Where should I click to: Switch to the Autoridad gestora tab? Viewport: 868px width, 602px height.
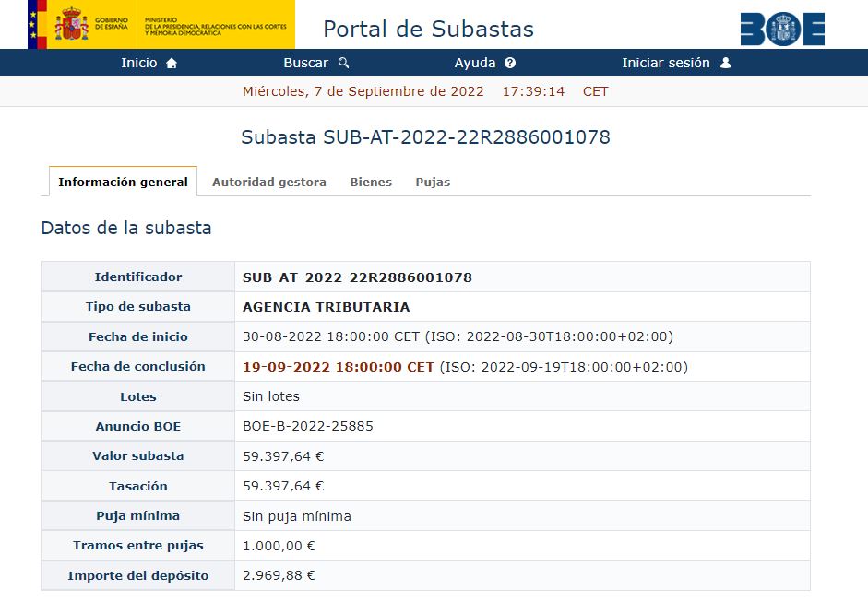click(x=268, y=183)
